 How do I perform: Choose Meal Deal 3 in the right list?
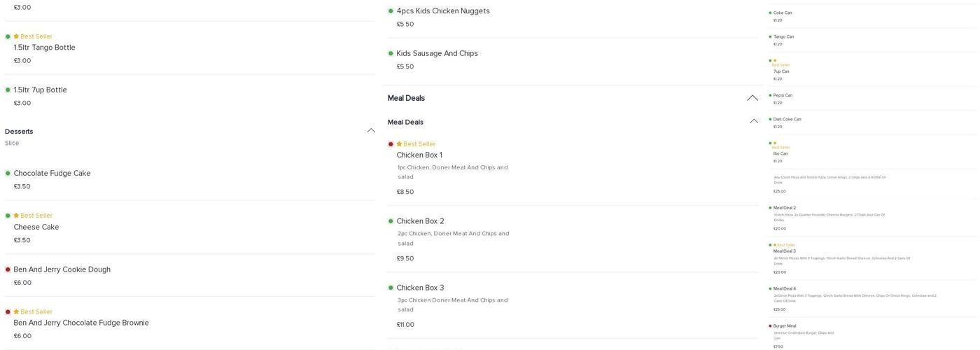coord(784,251)
